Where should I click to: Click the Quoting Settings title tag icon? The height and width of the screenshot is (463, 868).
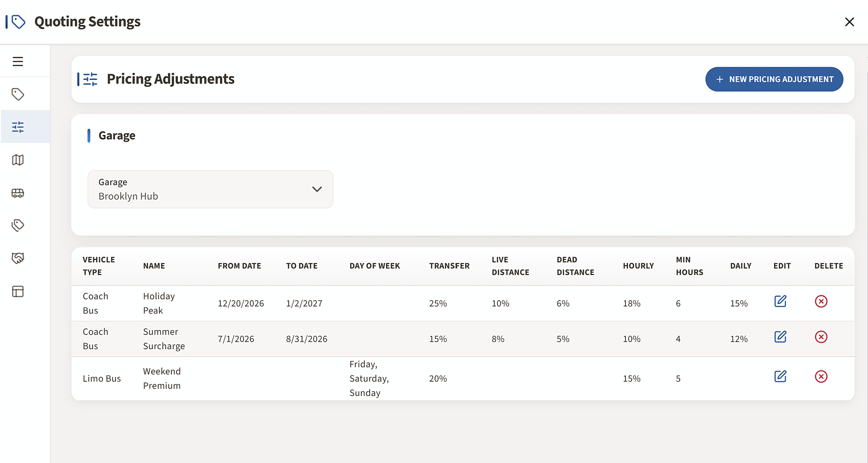pyautogui.click(x=18, y=22)
